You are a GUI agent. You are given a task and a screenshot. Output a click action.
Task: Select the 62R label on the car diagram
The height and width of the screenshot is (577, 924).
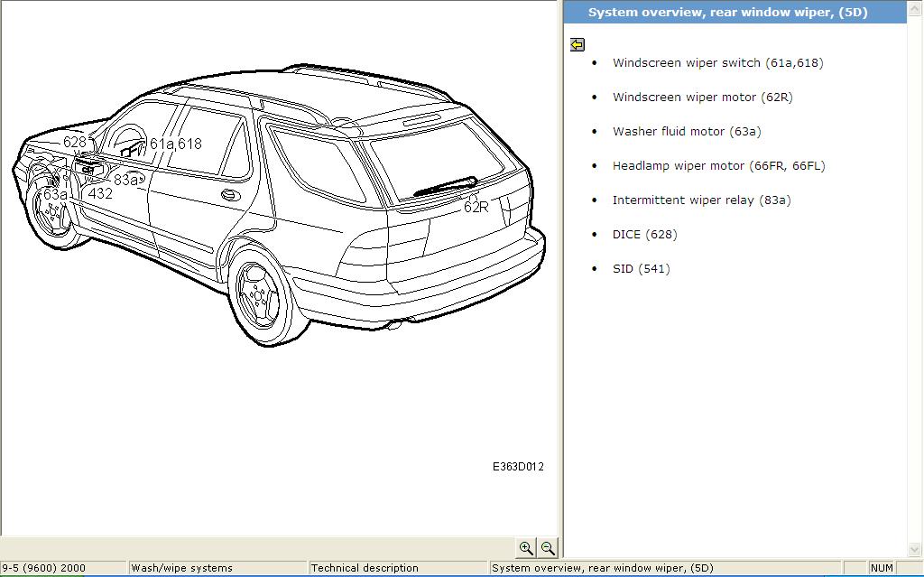(476, 207)
